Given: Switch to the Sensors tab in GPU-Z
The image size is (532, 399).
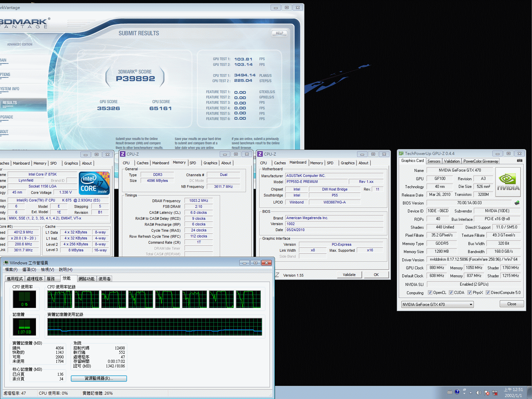Looking at the screenshot, I should 434,161.
